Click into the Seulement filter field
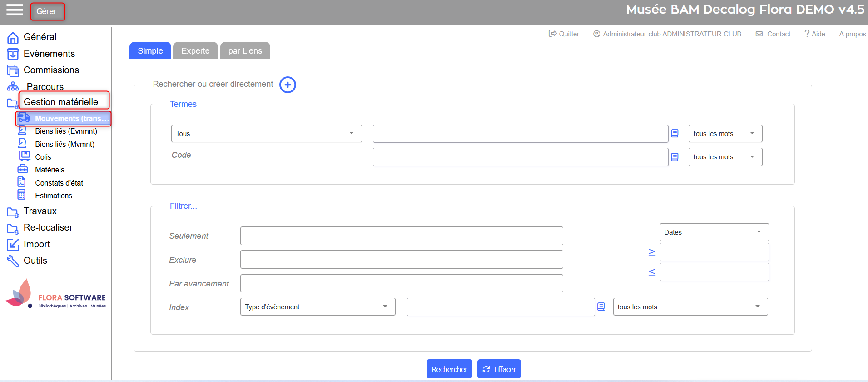 (401, 236)
